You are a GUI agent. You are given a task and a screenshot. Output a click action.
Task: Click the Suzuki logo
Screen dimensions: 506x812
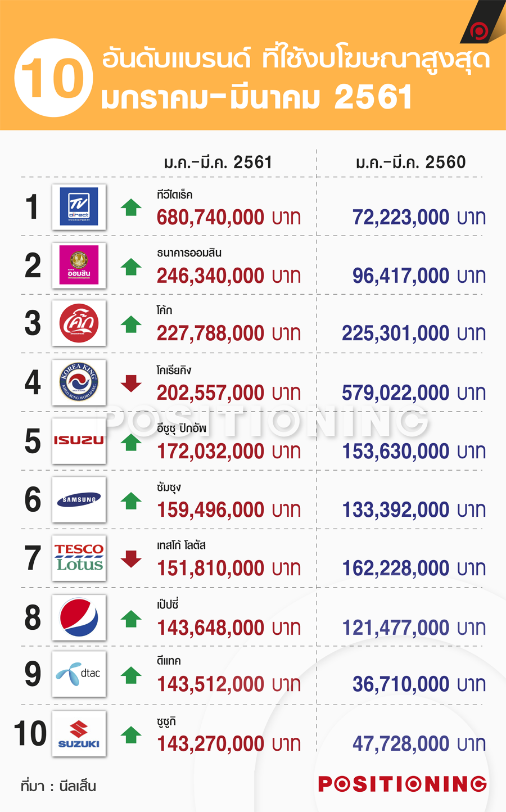click(79, 733)
